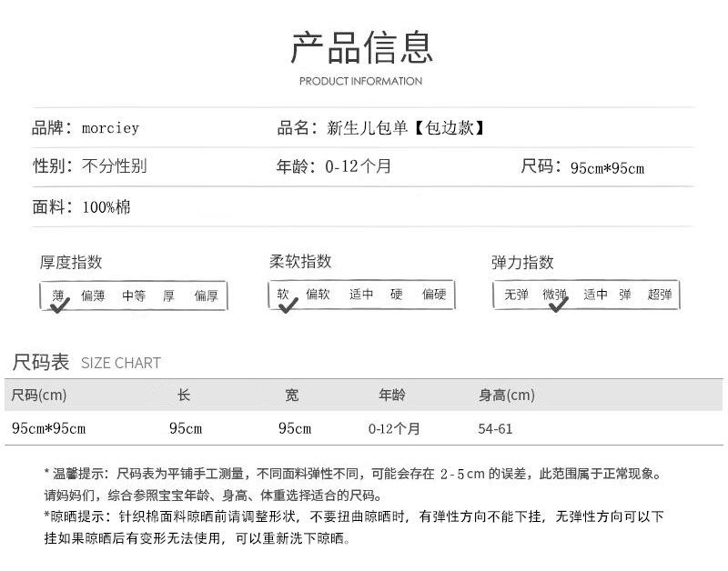Select the 95cm*95cm size chart row
Screen dimensions: 728x571
363,428
